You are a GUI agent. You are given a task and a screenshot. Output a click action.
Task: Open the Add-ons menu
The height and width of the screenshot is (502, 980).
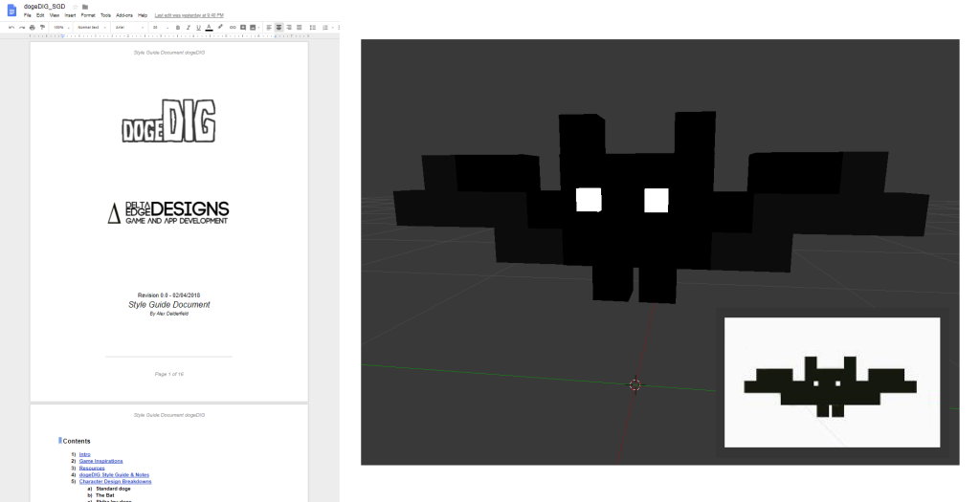pyautogui.click(x=124, y=15)
